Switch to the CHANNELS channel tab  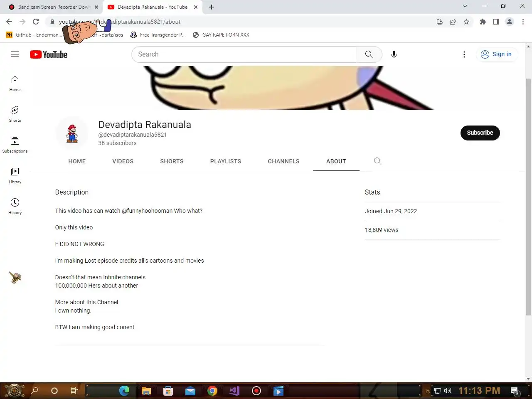pos(283,161)
